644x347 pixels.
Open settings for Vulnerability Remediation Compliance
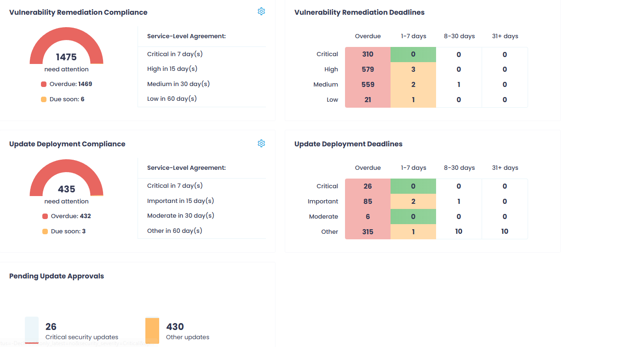261,11
